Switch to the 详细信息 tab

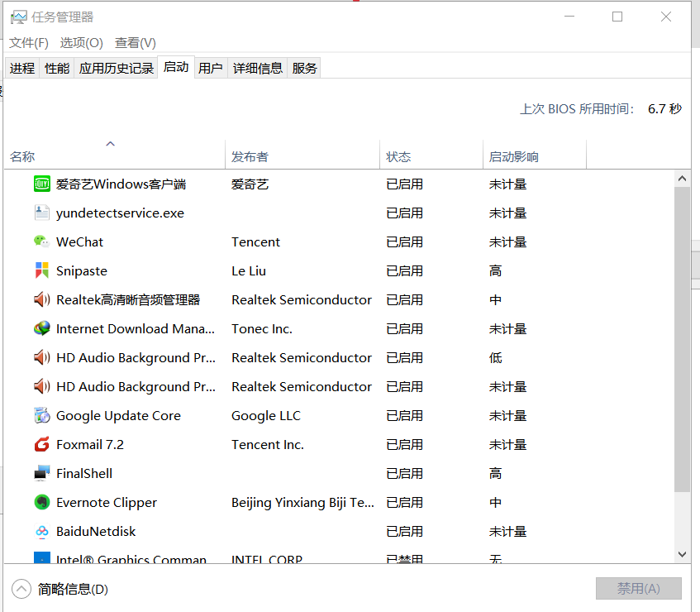258,69
